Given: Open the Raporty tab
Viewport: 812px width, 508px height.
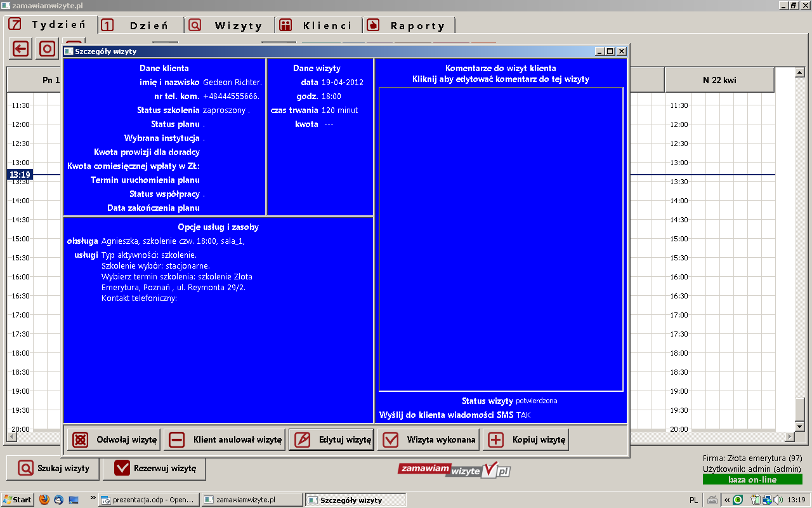Looking at the screenshot, I should 409,25.
